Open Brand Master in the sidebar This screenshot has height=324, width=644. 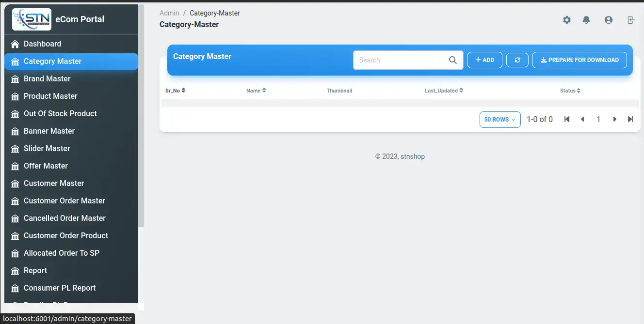[47, 78]
